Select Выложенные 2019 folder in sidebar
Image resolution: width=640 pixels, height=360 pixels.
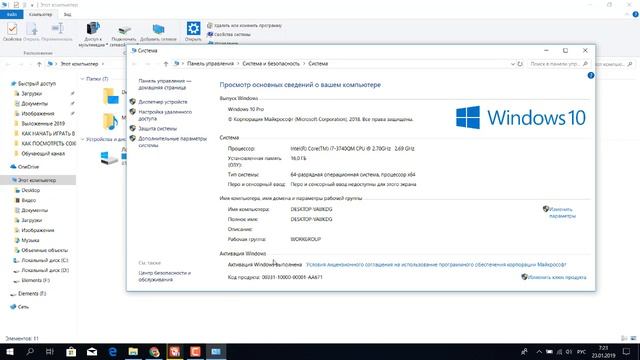[x=43, y=123]
